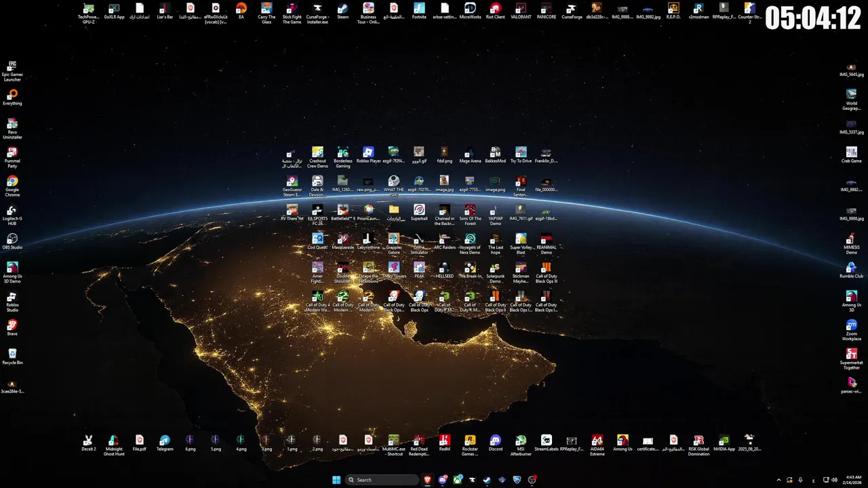Open Brave from the taskbar
The width and height of the screenshot is (868, 488).
pos(427,480)
